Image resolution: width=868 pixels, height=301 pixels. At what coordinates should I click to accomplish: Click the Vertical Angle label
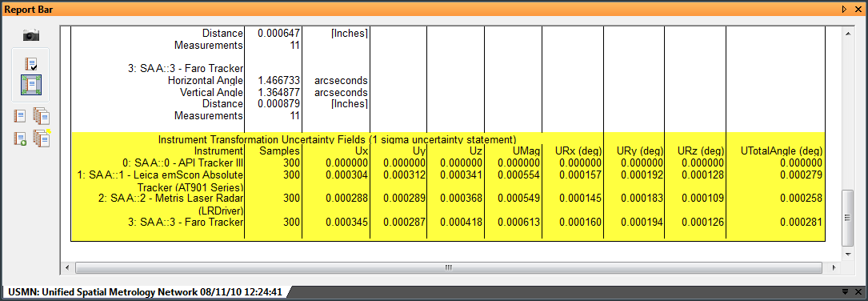tap(211, 92)
